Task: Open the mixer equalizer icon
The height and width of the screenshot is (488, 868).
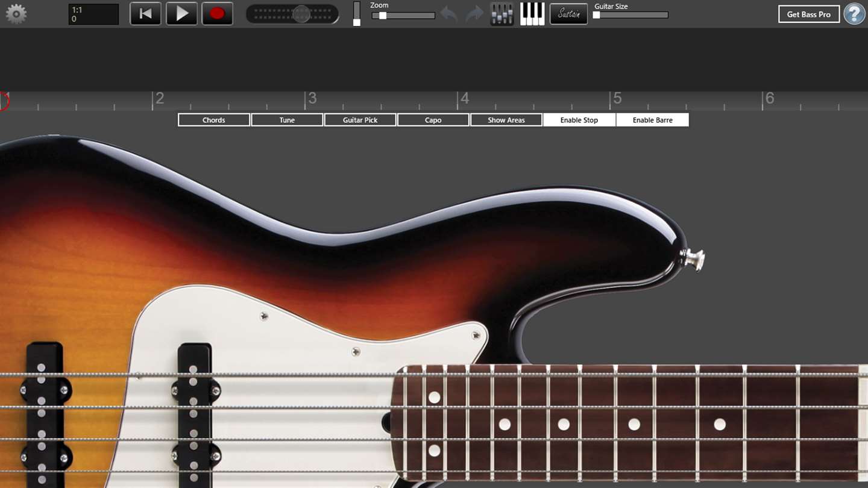Action: point(502,14)
